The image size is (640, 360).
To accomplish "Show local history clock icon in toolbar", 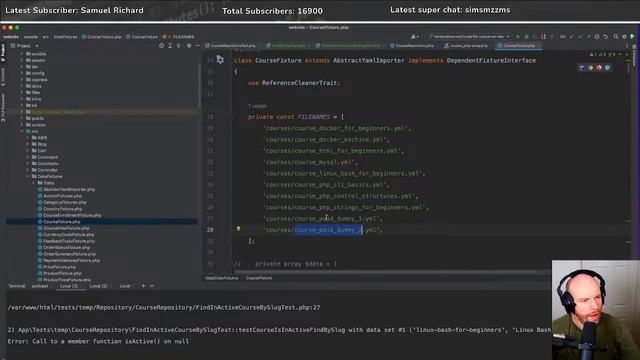I will coord(597,37).
